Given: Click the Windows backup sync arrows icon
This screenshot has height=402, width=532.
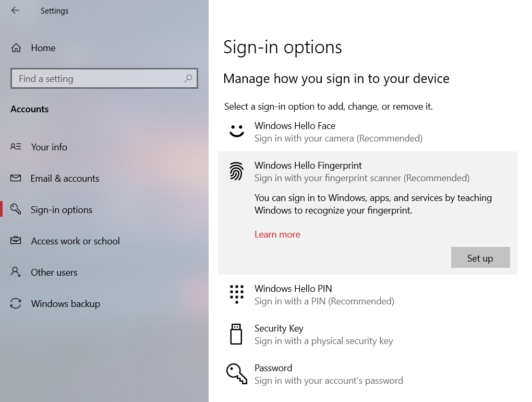Looking at the screenshot, I should pos(16,303).
